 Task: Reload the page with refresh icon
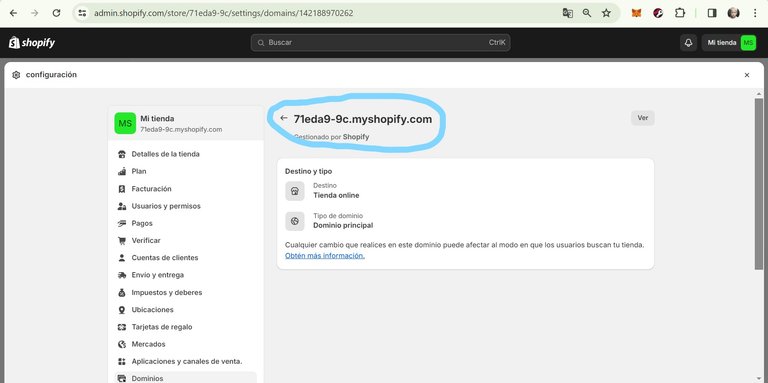(x=56, y=13)
